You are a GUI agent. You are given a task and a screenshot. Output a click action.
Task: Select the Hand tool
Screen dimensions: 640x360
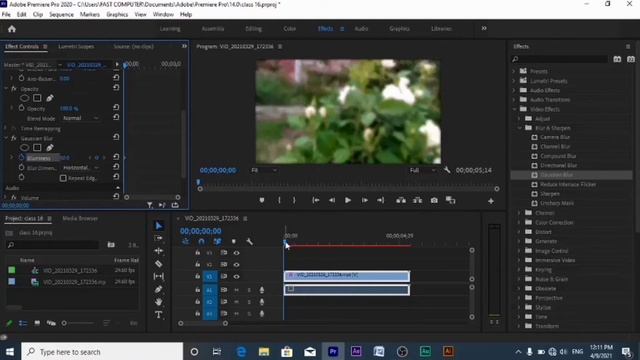click(x=159, y=302)
